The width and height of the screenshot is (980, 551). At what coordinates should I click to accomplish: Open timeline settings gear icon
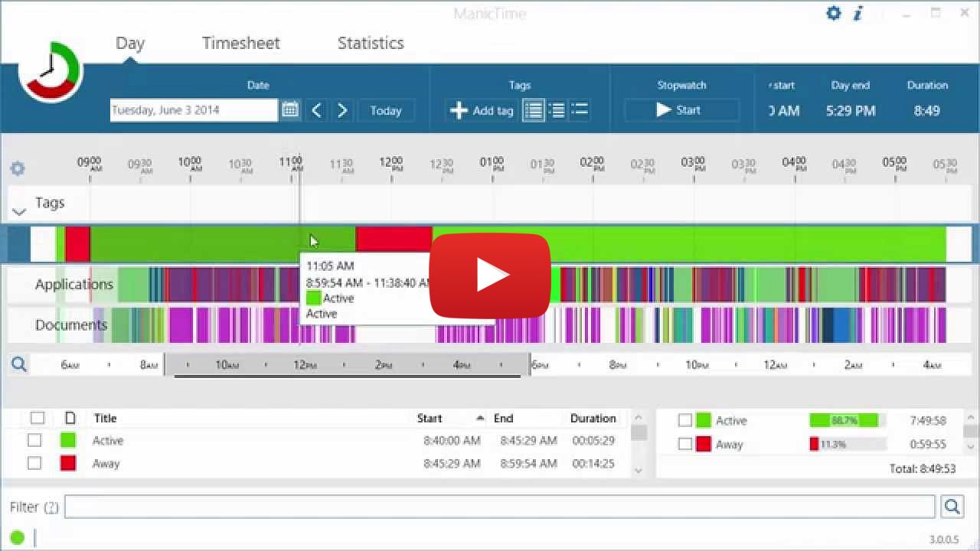(x=18, y=168)
